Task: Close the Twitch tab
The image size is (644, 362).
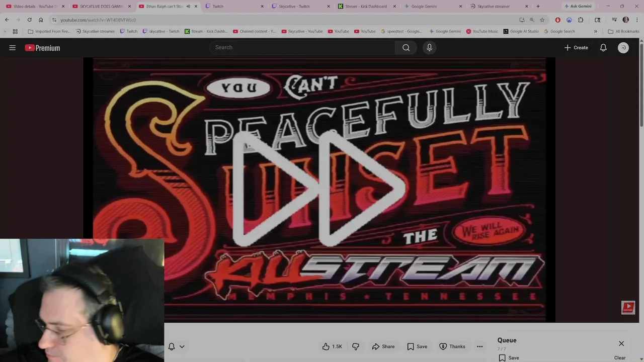Action: point(262,6)
